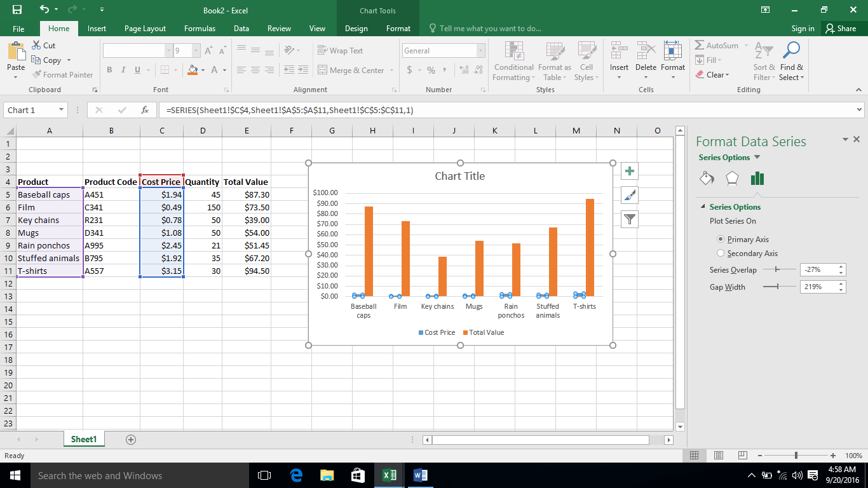Switch plotting to Secondary Axis

pyautogui.click(x=721, y=253)
